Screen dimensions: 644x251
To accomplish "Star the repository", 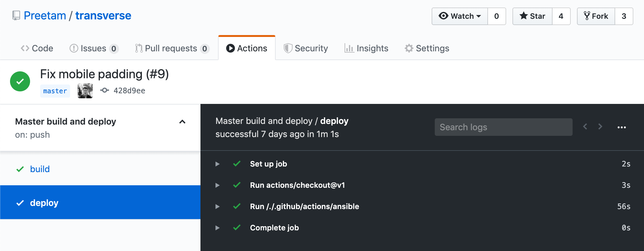I will click(x=532, y=16).
